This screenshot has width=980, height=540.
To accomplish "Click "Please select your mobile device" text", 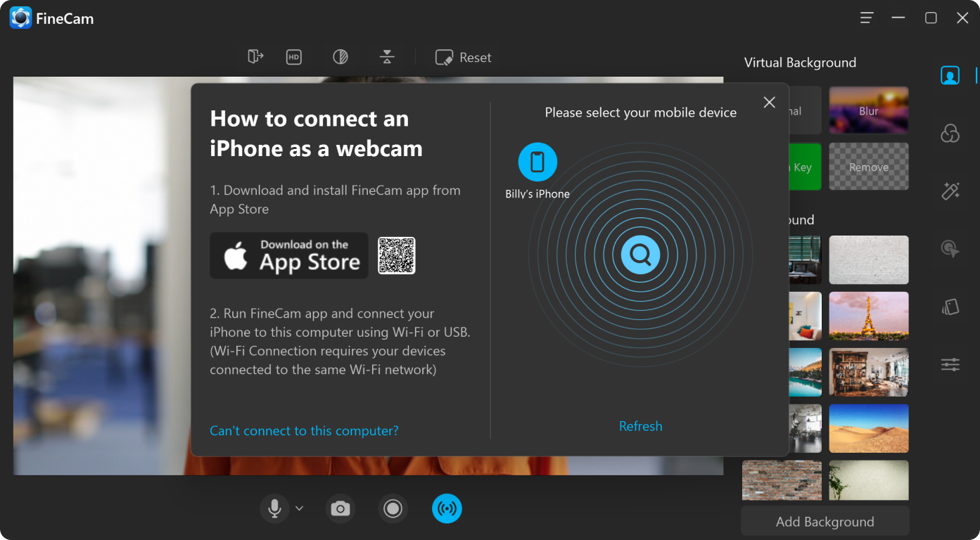I will click(640, 112).
